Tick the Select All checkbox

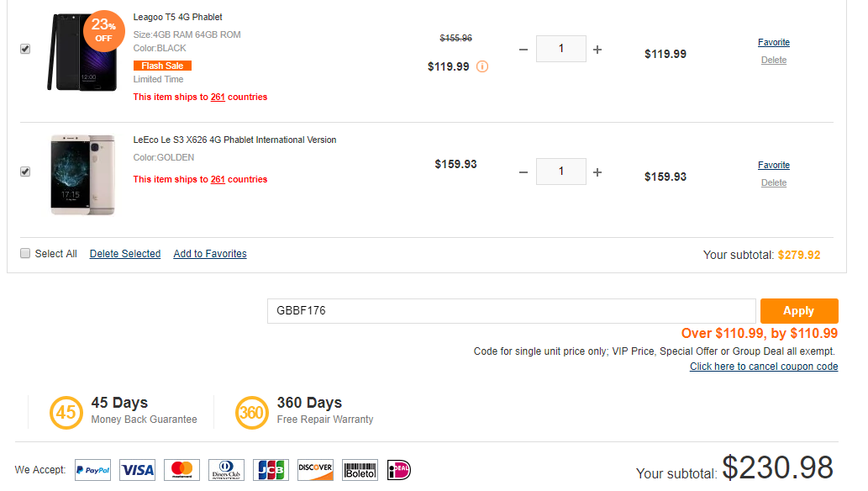click(25, 253)
